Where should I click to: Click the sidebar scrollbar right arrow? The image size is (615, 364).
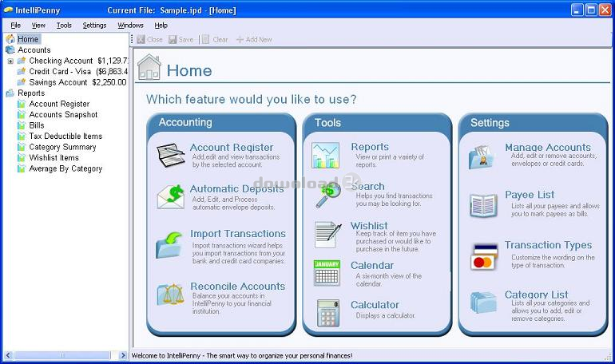click(x=123, y=355)
